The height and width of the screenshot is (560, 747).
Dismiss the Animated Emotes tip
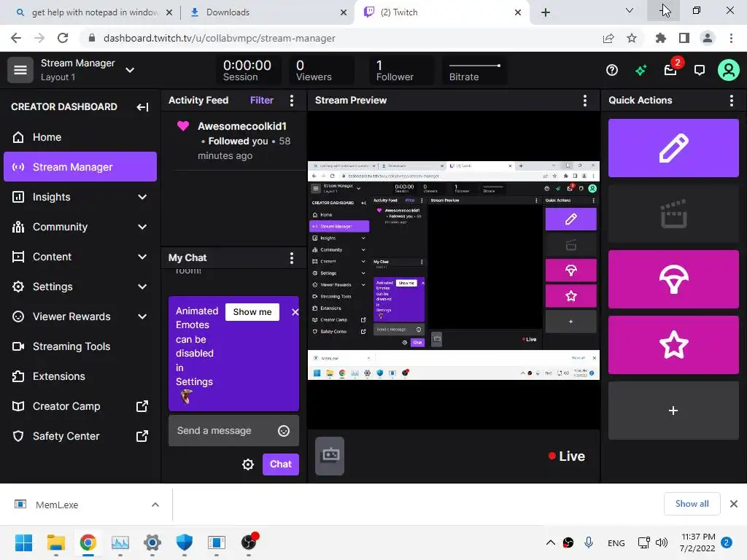(x=295, y=312)
